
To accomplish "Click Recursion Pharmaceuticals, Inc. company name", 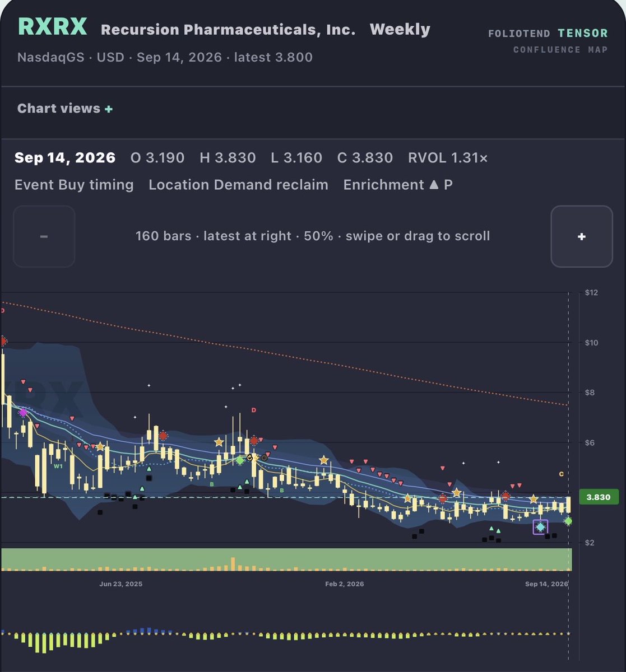I will point(228,30).
